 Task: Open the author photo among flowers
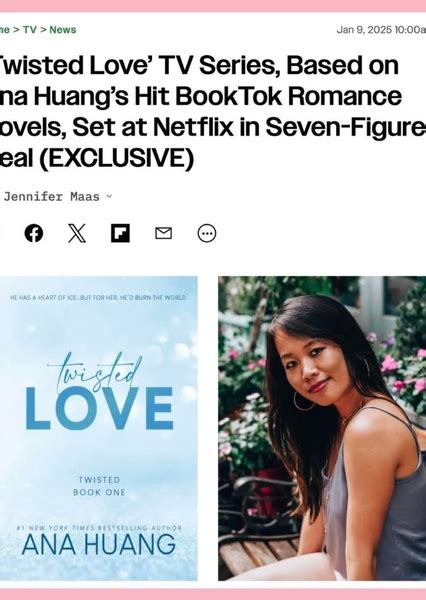[322, 428]
